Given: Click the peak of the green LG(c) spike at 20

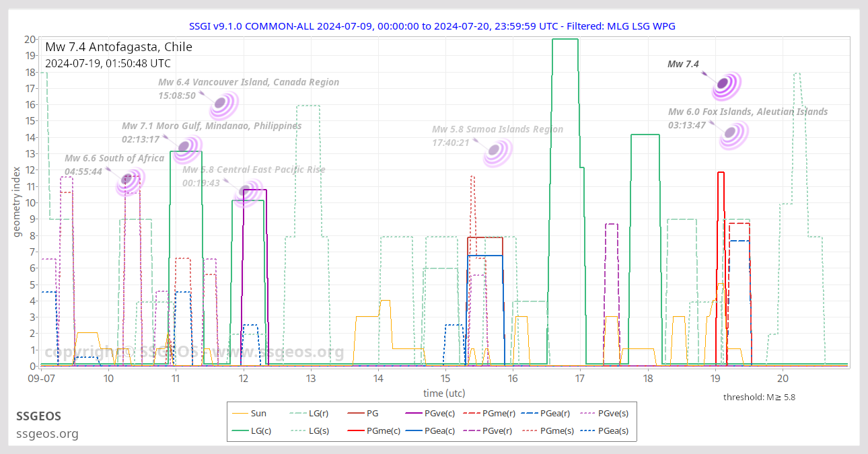Looking at the screenshot, I should tap(565, 39).
